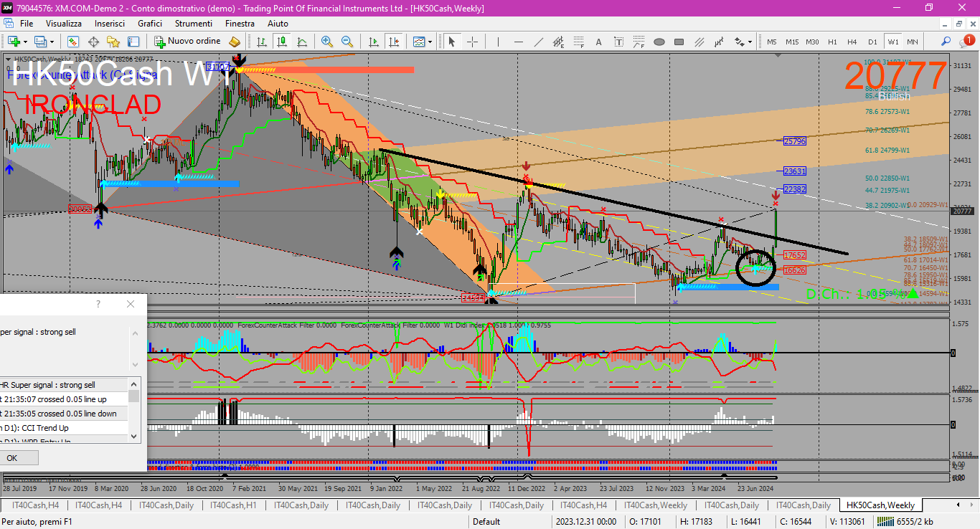Viewport: 980px width, 529px height.
Task: Toggle the Terminal panel icon
Action: (133, 42)
